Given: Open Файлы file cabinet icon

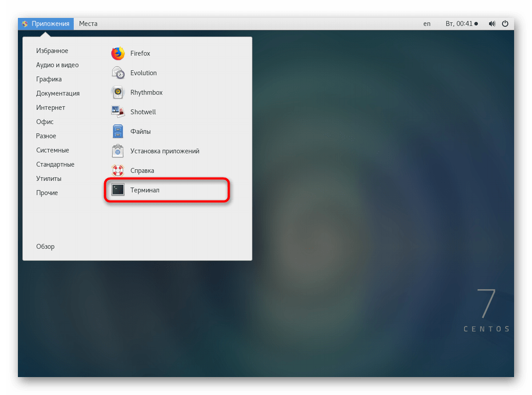Looking at the screenshot, I should [x=118, y=132].
